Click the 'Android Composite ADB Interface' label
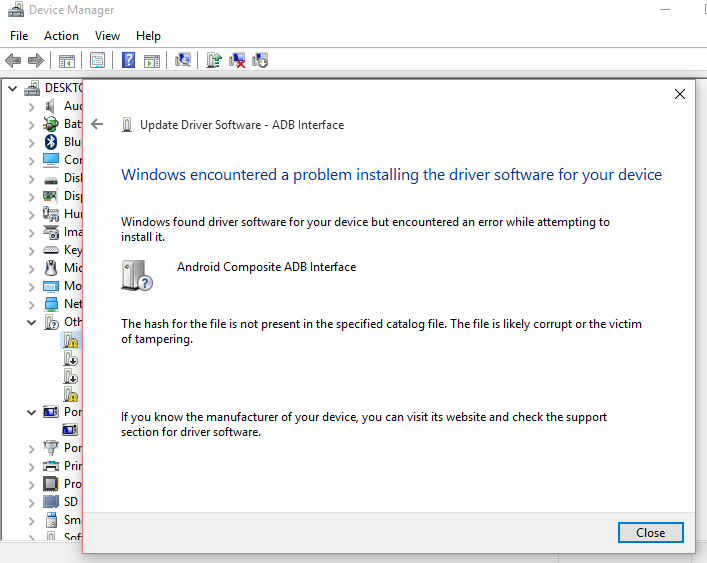 (x=266, y=267)
